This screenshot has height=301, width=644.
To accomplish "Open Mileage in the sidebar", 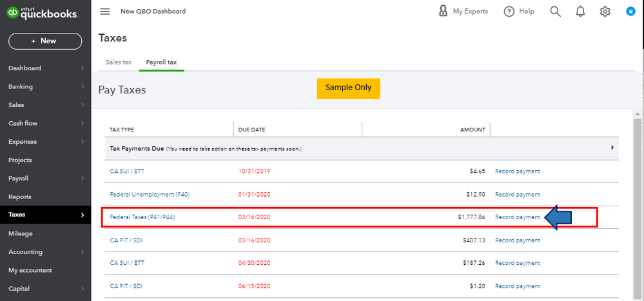I will tap(21, 233).
